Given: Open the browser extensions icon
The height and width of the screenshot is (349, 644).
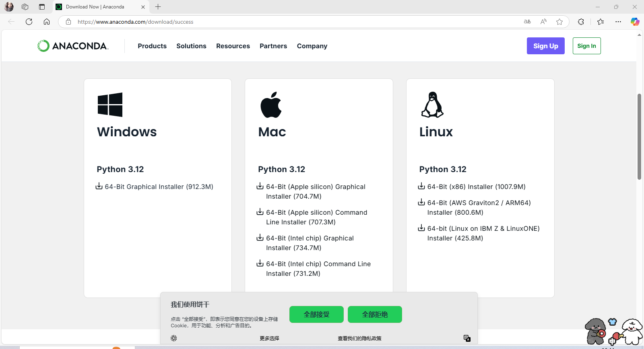Looking at the screenshot, I should click(581, 22).
